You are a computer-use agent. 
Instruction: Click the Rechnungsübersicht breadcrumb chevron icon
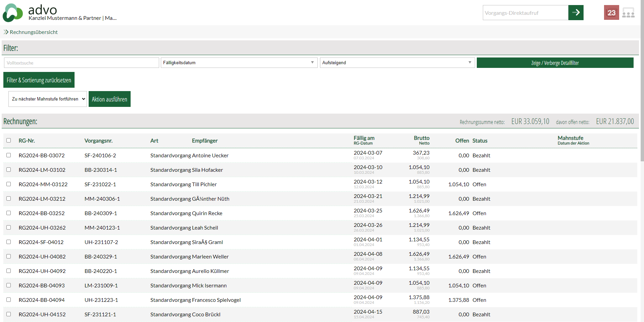pyautogui.click(x=6, y=32)
